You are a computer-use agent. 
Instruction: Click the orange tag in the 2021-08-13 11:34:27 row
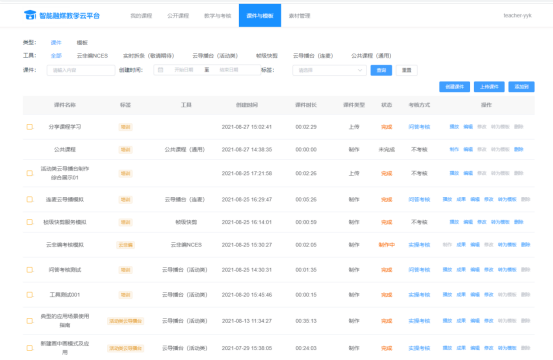pos(126,321)
